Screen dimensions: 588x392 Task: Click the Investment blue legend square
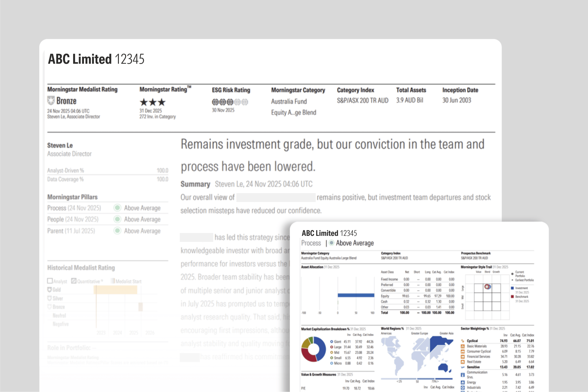pyautogui.click(x=512, y=288)
